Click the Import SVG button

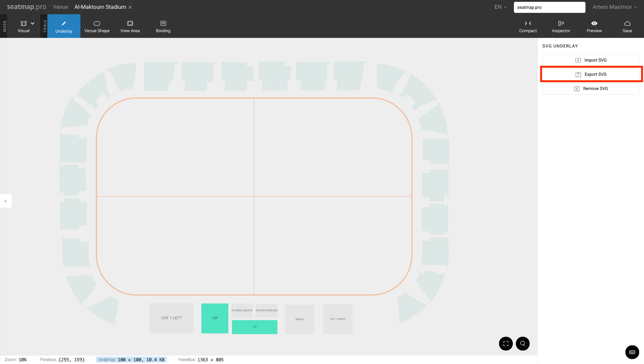click(x=591, y=60)
